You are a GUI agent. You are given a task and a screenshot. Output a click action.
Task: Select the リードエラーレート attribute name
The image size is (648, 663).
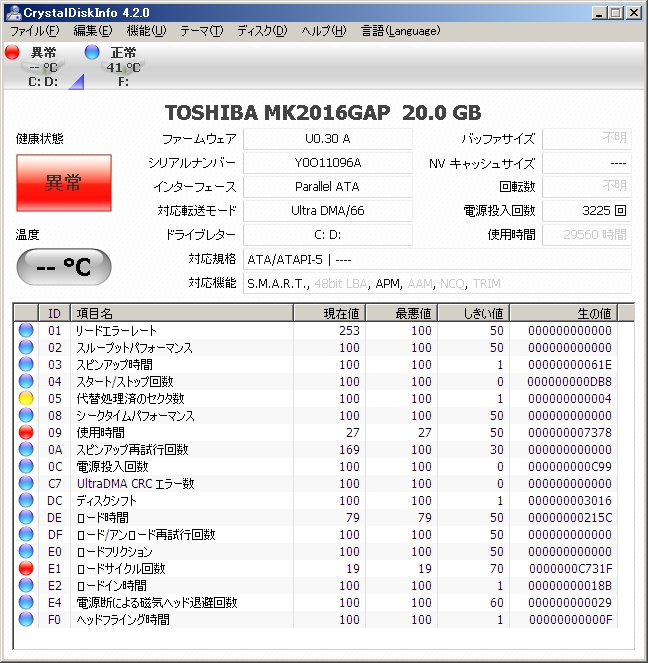tap(116, 330)
